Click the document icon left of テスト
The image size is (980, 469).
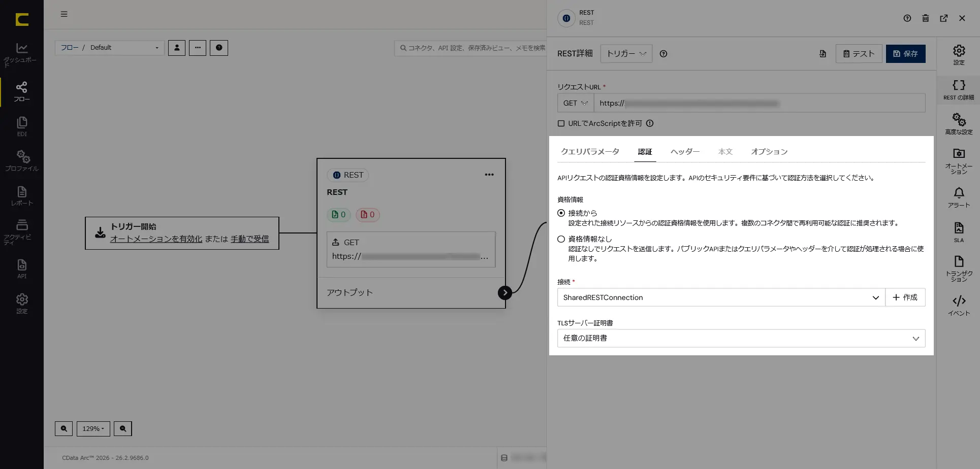click(823, 54)
